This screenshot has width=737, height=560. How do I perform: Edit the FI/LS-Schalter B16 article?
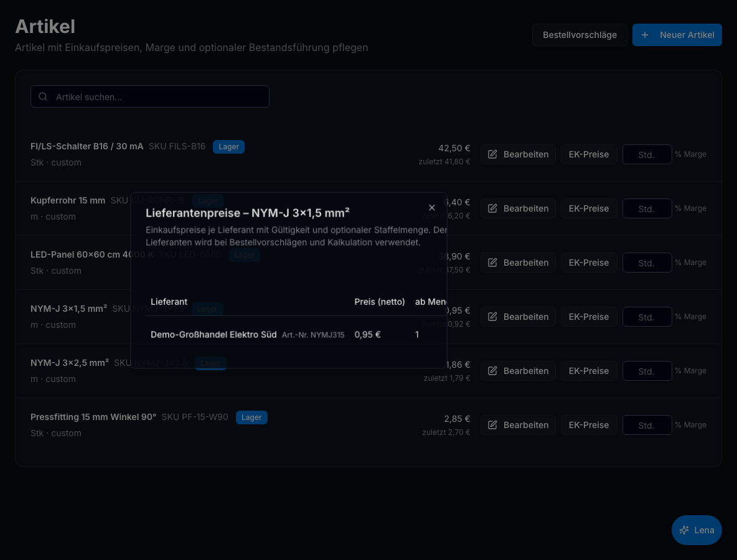tap(518, 154)
